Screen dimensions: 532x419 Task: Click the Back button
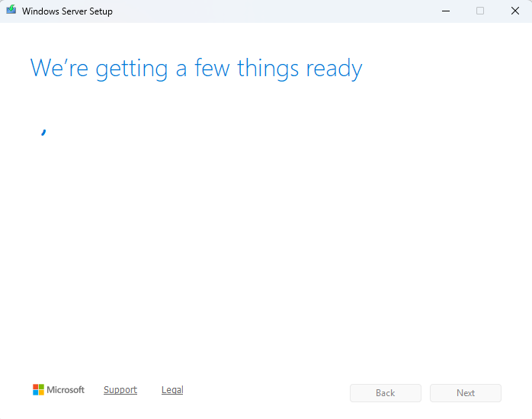click(386, 393)
